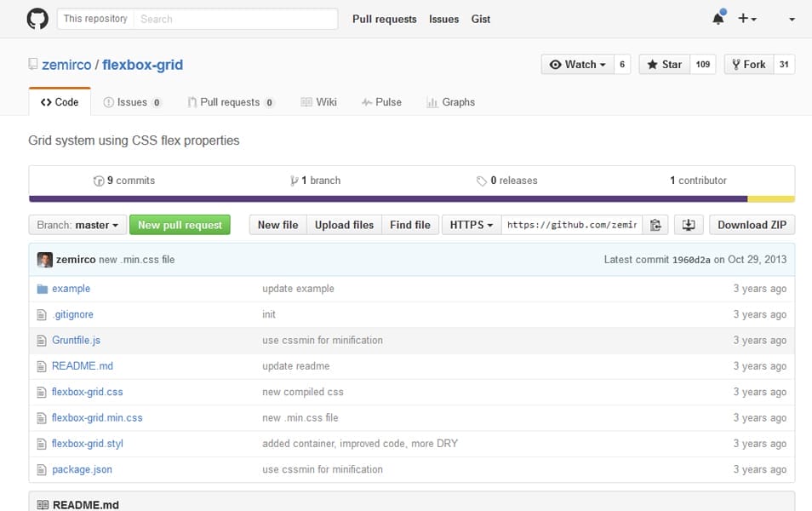
Task: Expand the Watch dropdown button
Action: [x=577, y=64]
